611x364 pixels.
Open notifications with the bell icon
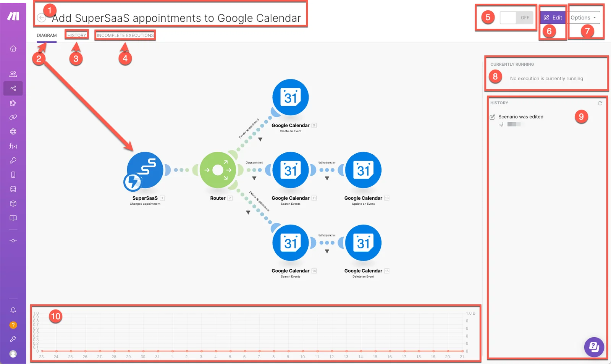pyautogui.click(x=13, y=310)
